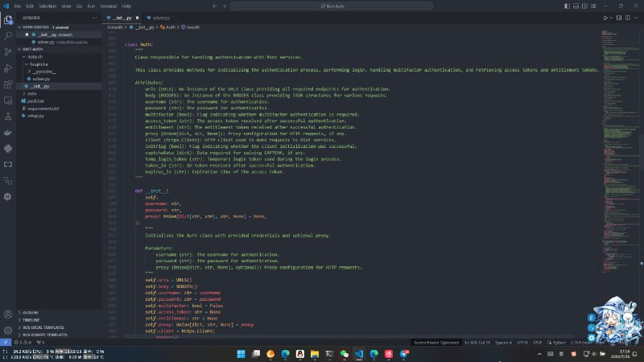Open the Search view in activity bar

(x=8, y=35)
